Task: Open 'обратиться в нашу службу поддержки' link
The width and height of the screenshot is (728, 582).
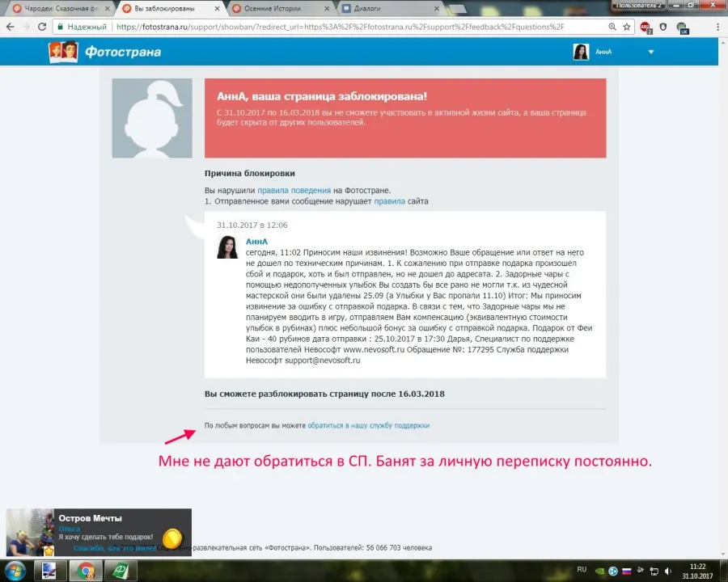Action: [369, 425]
